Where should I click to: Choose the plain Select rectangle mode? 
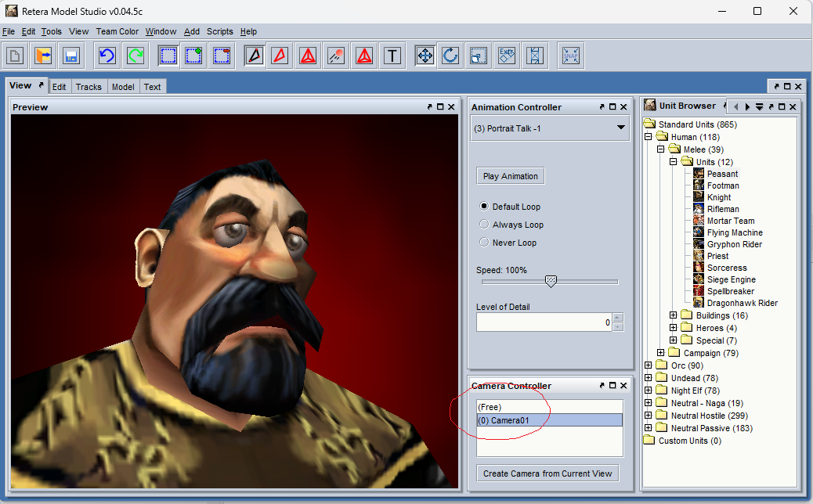pyautogui.click(x=168, y=56)
